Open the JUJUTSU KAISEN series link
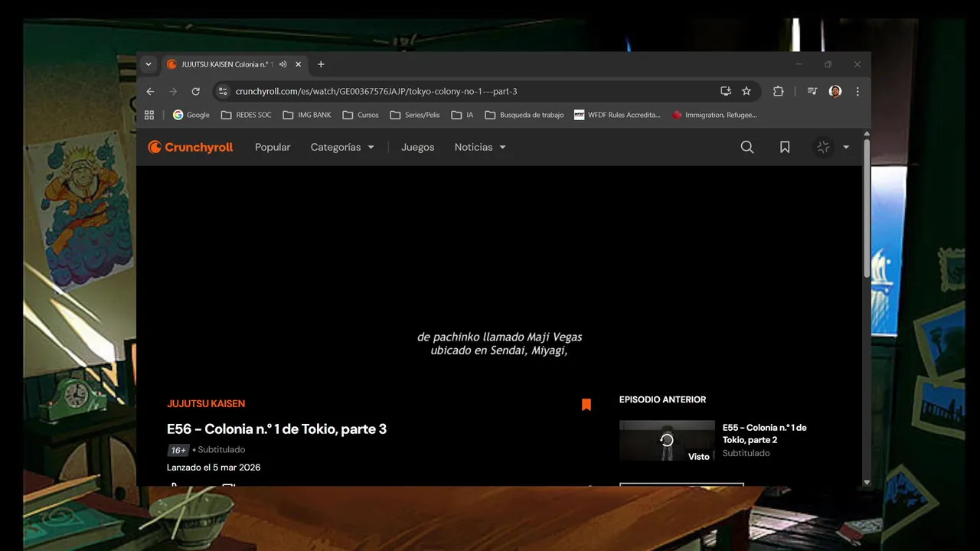 (x=206, y=403)
